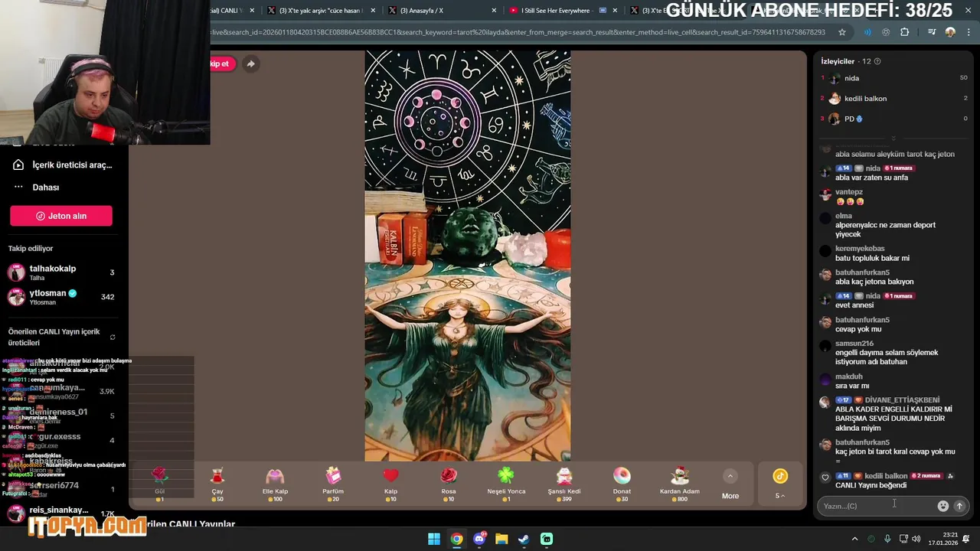Viewport: 980px width, 551px height.
Task: Expand the viewers list chevron
Action: click(893, 139)
